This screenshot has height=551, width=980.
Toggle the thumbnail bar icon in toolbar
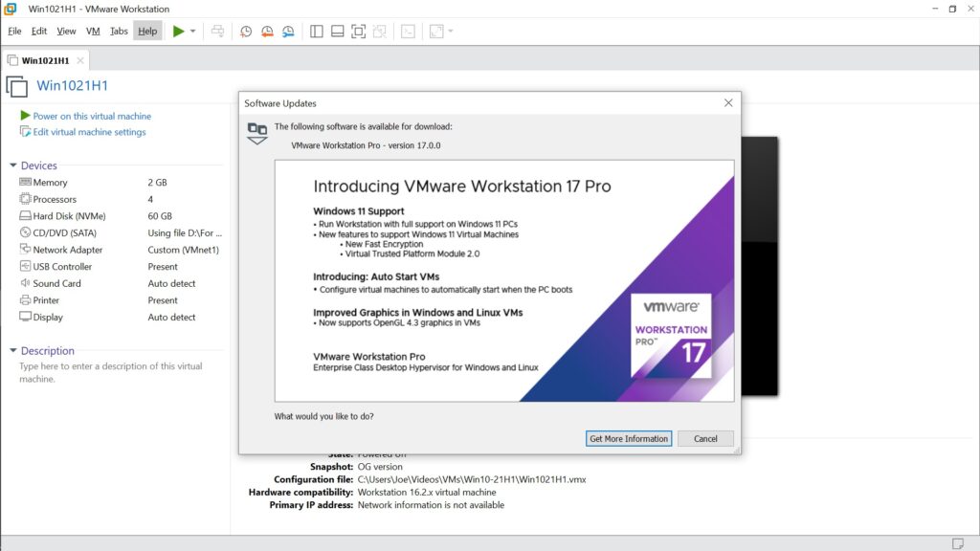[337, 31]
